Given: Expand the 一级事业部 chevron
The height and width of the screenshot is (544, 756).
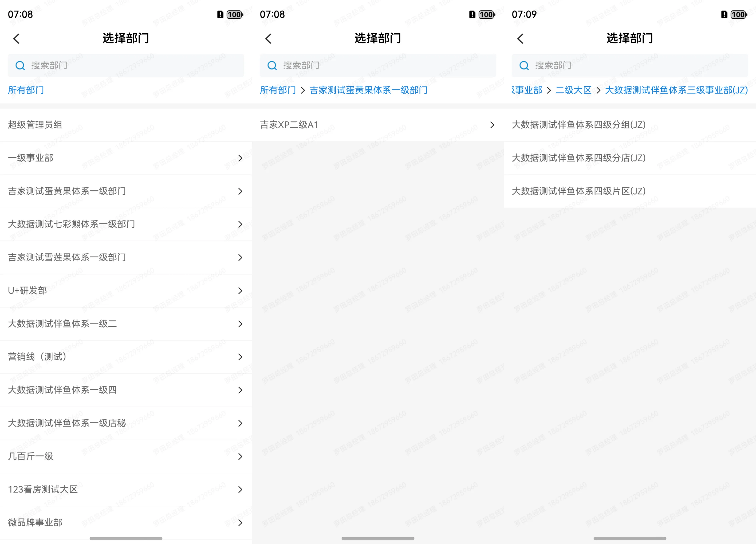Looking at the screenshot, I should pos(240,158).
